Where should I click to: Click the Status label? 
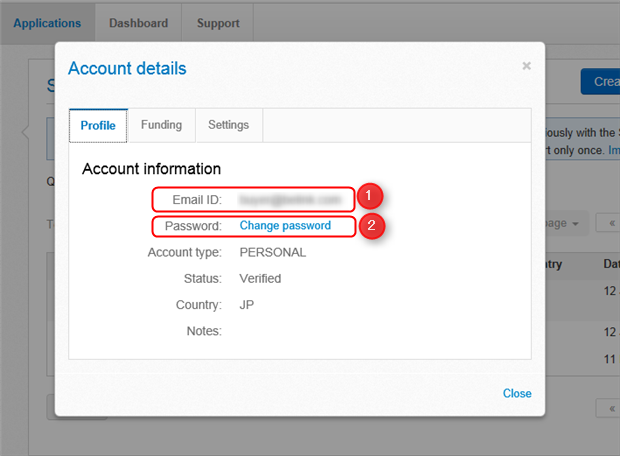point(202,278)
